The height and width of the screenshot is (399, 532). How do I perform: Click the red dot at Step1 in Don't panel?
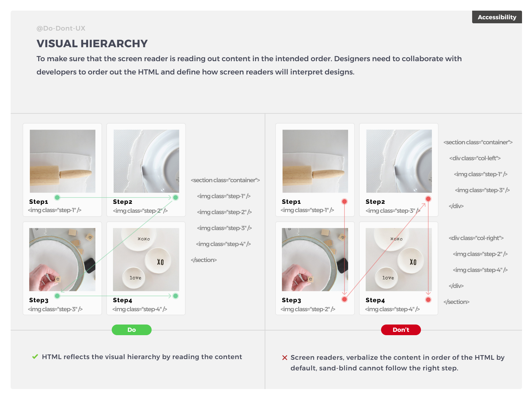point(344,201)
